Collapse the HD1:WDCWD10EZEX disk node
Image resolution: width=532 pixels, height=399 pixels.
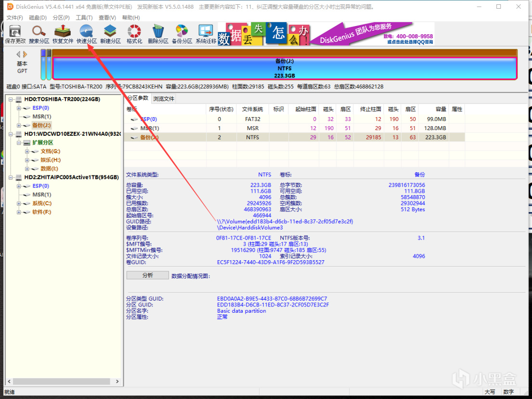[11, 134]
